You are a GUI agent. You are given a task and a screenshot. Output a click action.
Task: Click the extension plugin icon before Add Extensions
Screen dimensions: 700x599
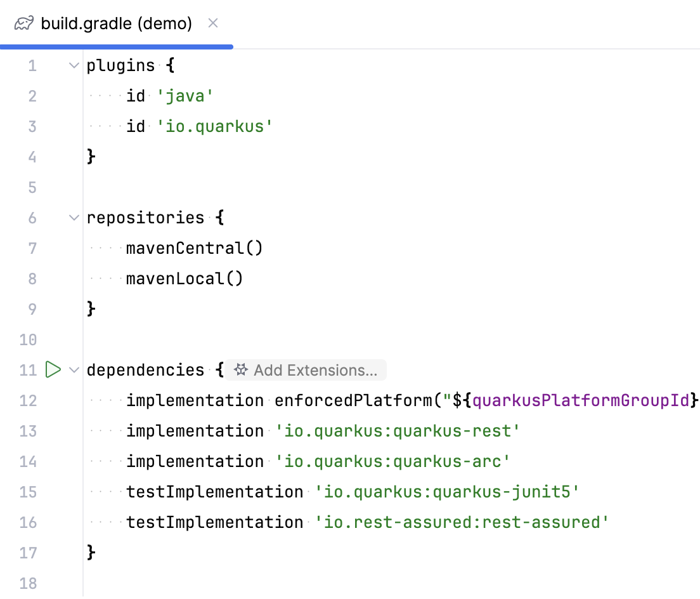(241, 369)
